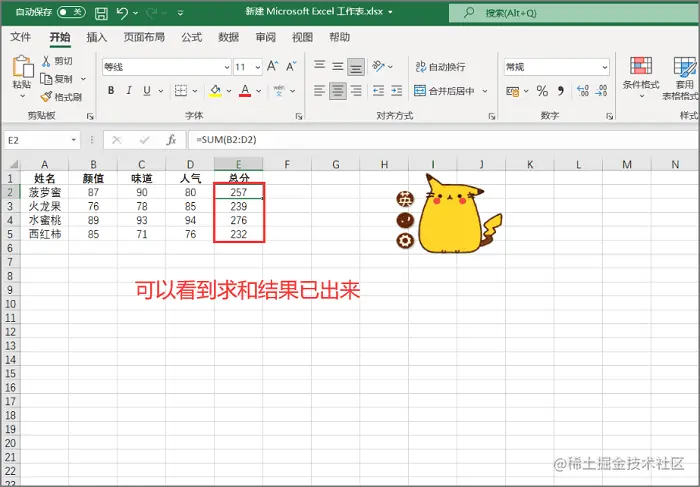Click the Paste clipboard icon
The width and height of the screenshot is (700, 487).
pos(22,67)
